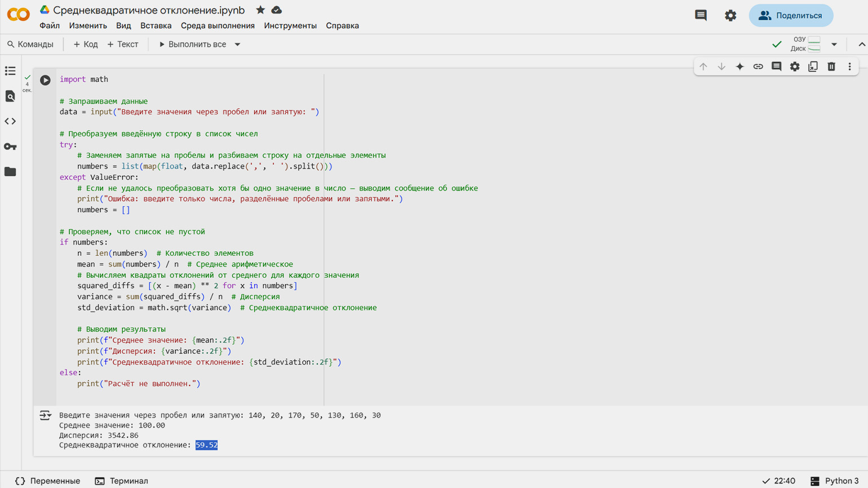Screen dimensions: 868x488
Task: Toggle the output view icon
Action: pyautogui.click(x=45, y=416)
